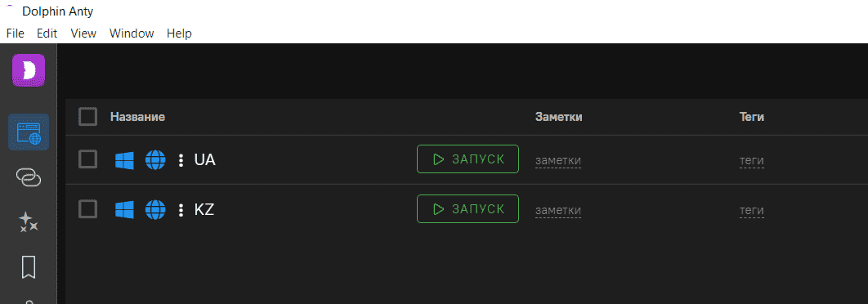Open the View menu
This screenshot has height=304, width=868.
(x=83, y=34)
